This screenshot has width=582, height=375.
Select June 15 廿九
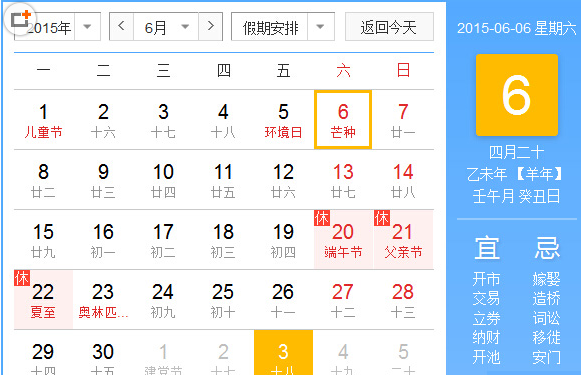click(43, 240)
